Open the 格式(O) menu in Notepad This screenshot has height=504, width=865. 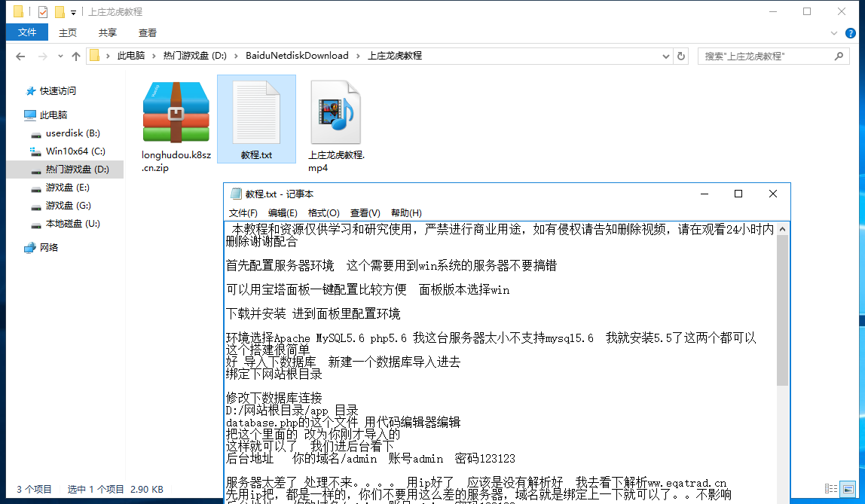click(x=323, y=213)
